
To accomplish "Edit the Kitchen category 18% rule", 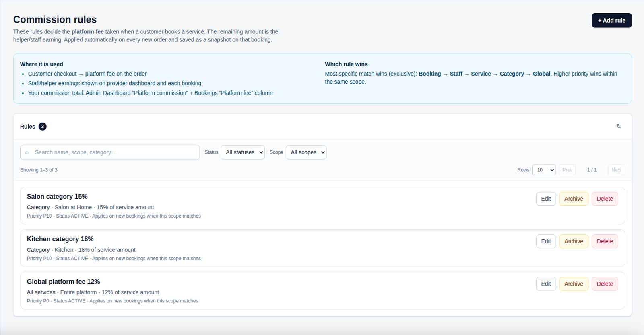I will [x=546, y=241].
